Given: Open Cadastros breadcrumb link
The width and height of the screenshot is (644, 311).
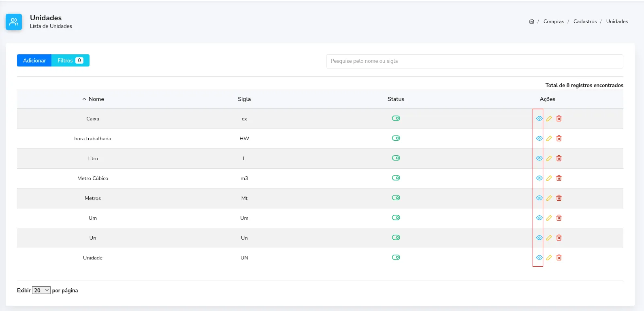Looking at the screenshot, I should [585, 21].
